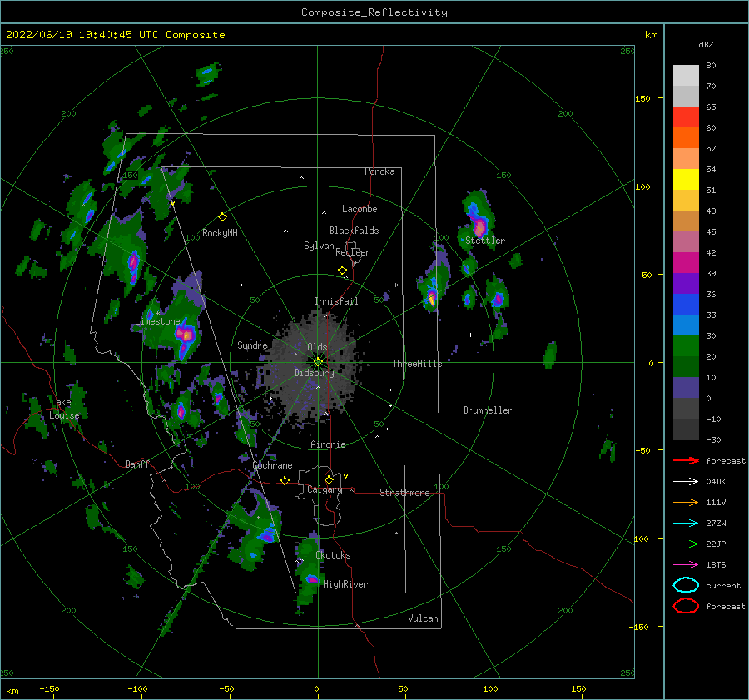Pick the magenta 42 dBZ swatch
This screenshot has height=700, width=749.
point(686,262)
